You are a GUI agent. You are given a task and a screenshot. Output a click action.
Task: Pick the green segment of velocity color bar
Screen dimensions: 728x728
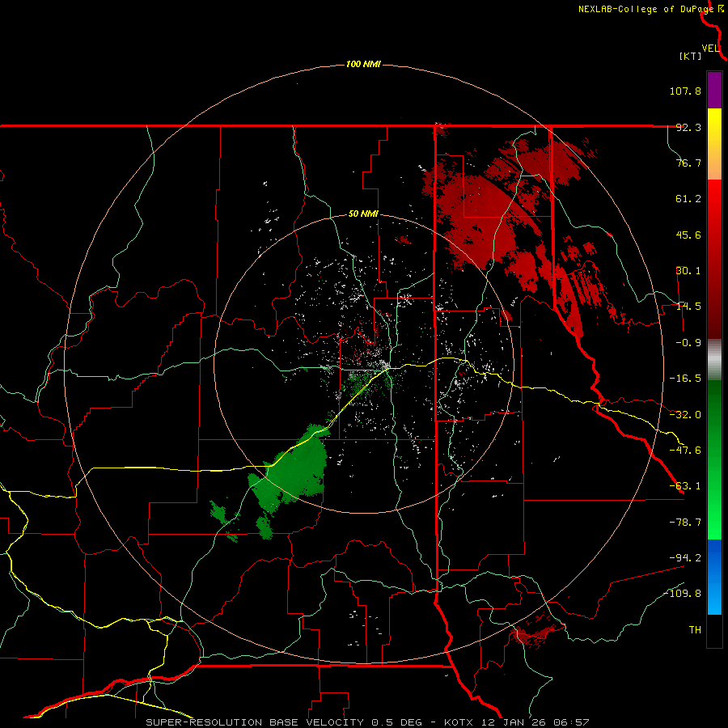tap(714, 459)
